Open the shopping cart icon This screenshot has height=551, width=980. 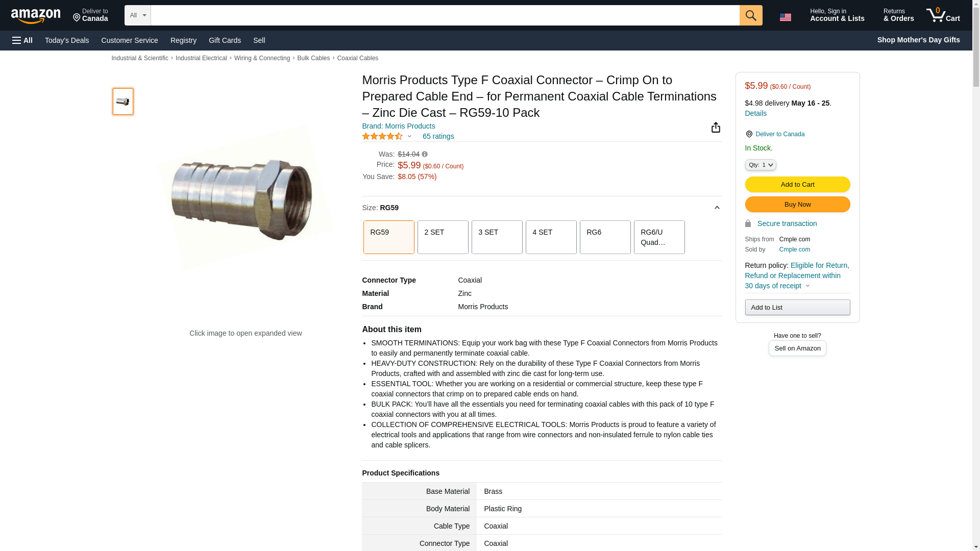pyautogui.click(x=943, y=15)
